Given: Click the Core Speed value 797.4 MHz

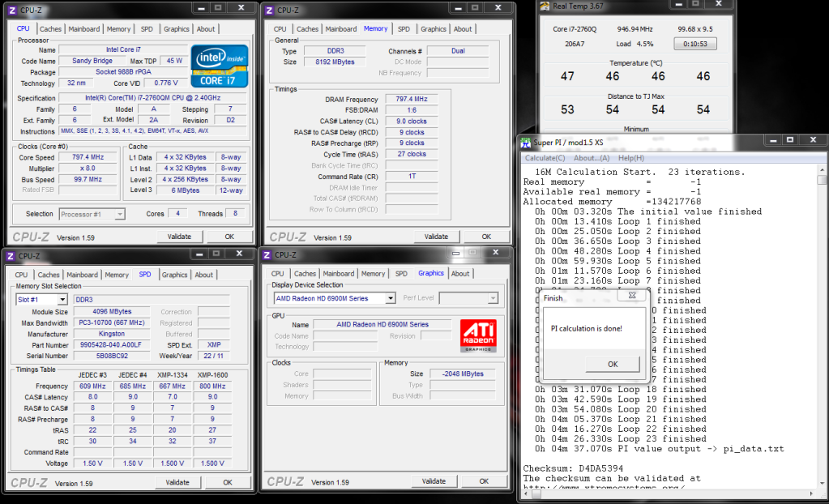Looking at the screenshot, I should tap(88, 157).
